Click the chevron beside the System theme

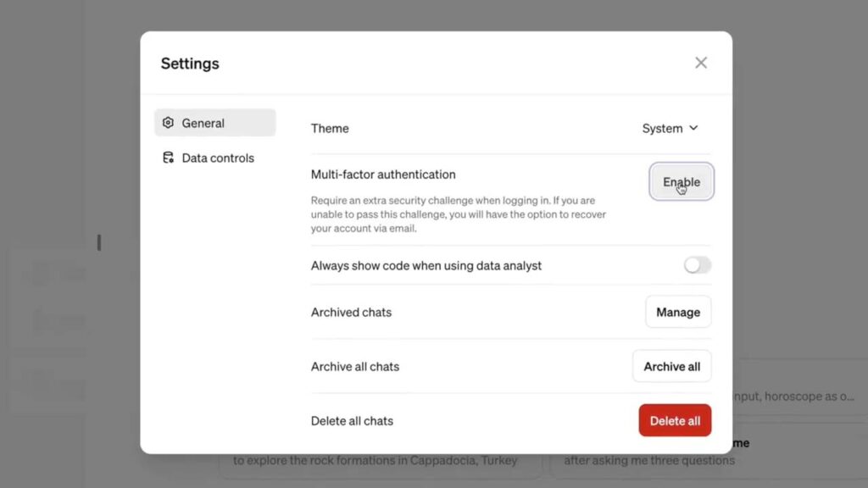(695, 128)
